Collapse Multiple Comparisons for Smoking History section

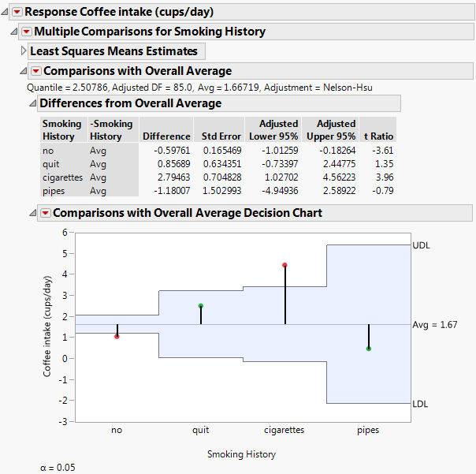point(14,32)
